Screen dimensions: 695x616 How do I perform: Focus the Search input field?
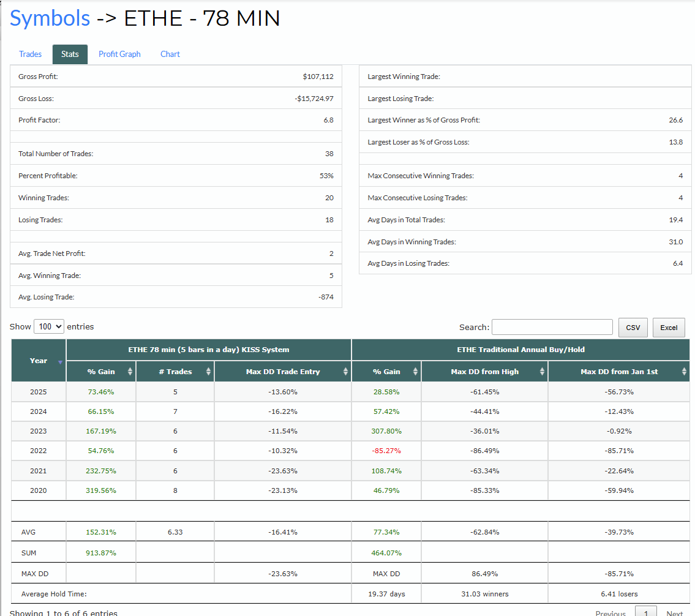552,327
